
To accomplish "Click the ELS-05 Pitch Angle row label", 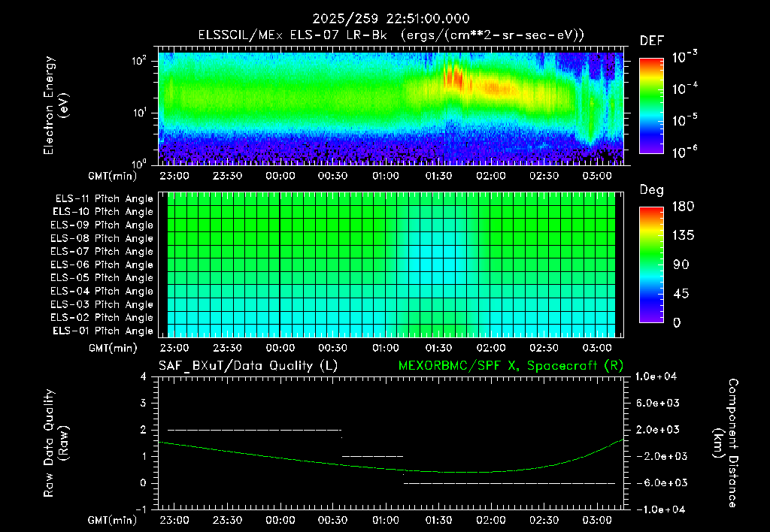I will [102, 278].
